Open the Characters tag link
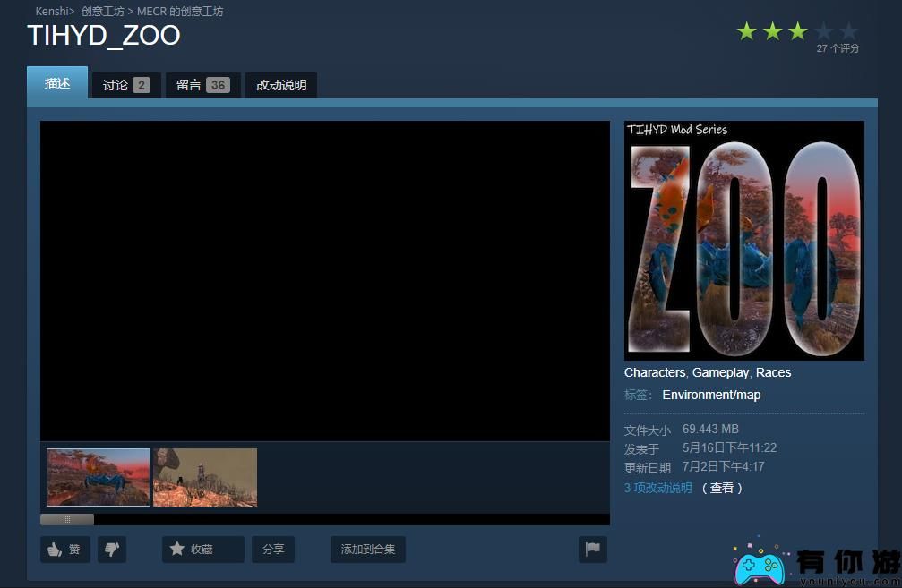 [x=654, y=372]
